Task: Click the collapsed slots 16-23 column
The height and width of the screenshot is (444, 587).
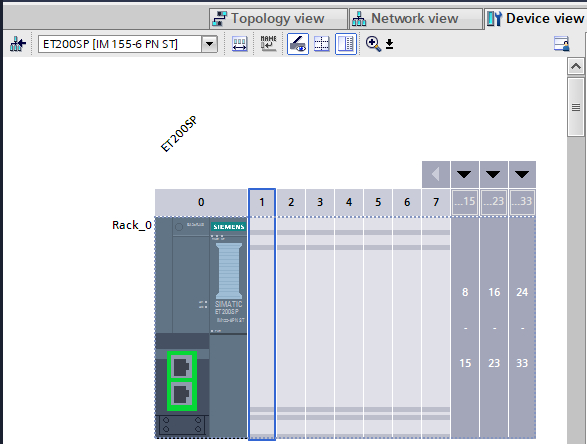Action: point(493,328)
